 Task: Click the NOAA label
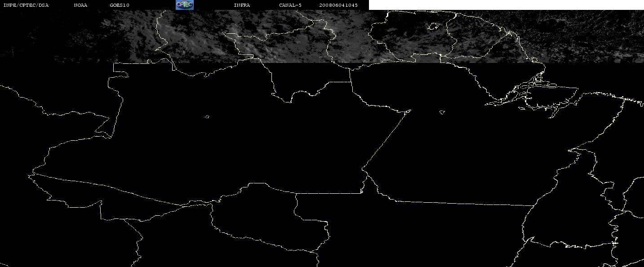coord(80,5)
